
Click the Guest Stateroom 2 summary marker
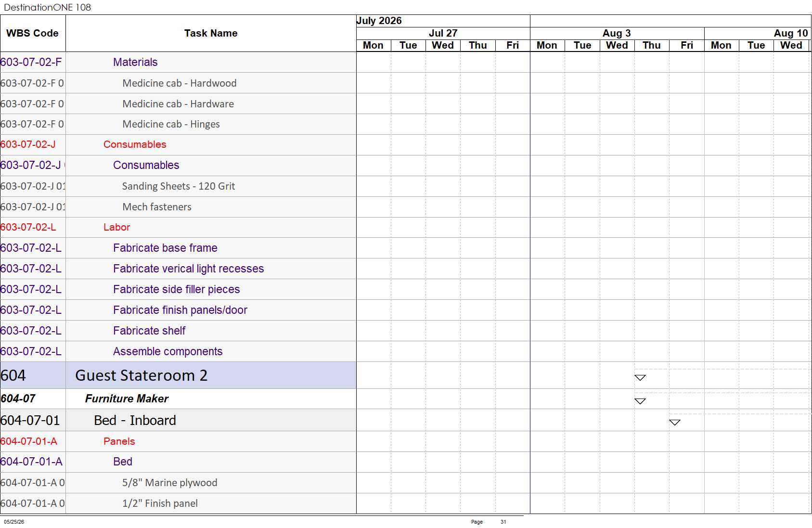(x=640, y=378)
